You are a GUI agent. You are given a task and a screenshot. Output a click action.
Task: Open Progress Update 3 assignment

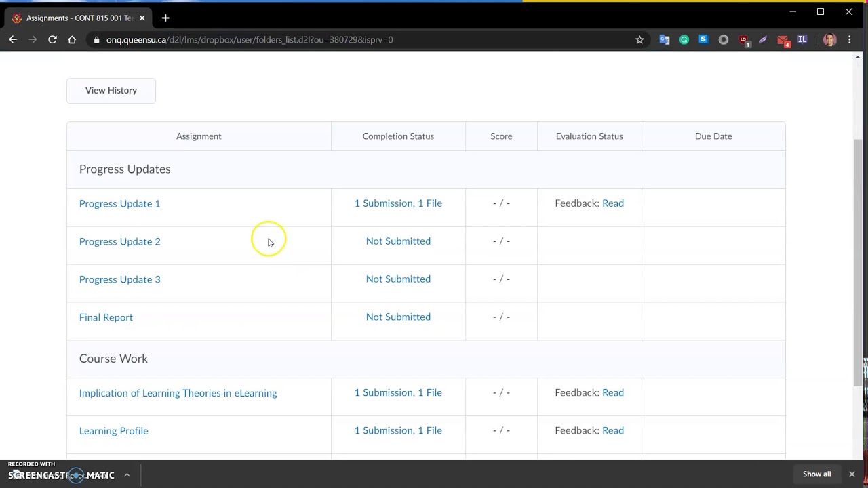tap(119, 279)
